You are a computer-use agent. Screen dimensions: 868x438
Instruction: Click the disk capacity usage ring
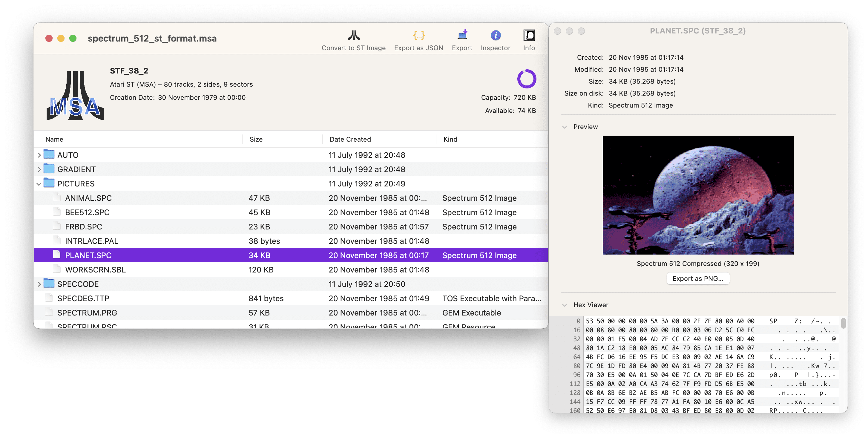[527, 79]
